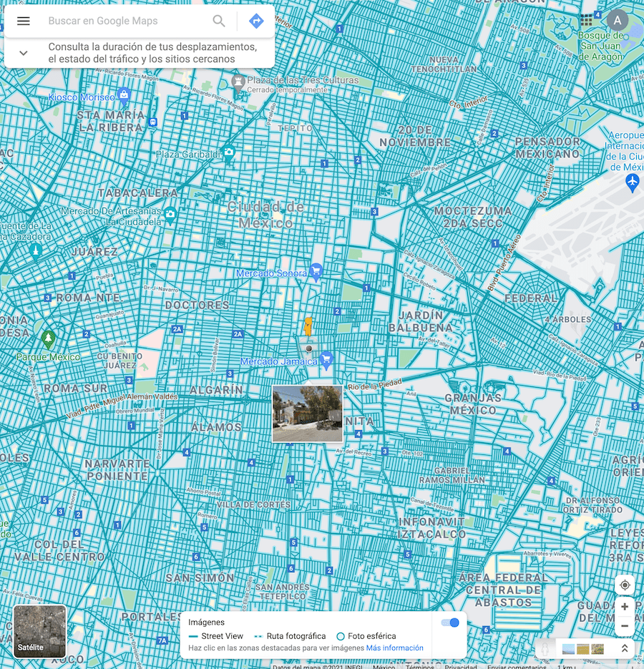Viewport: 644px width, 669px height.
Task: Click the 'Ciudad de México' map label
Action: [265, 215]
